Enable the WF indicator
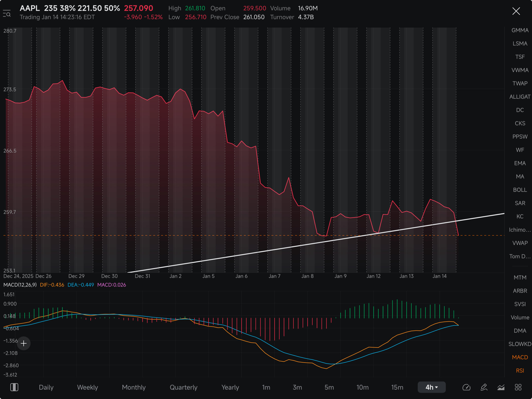Viewport: 532px width, 399px height. pos(520,150)
